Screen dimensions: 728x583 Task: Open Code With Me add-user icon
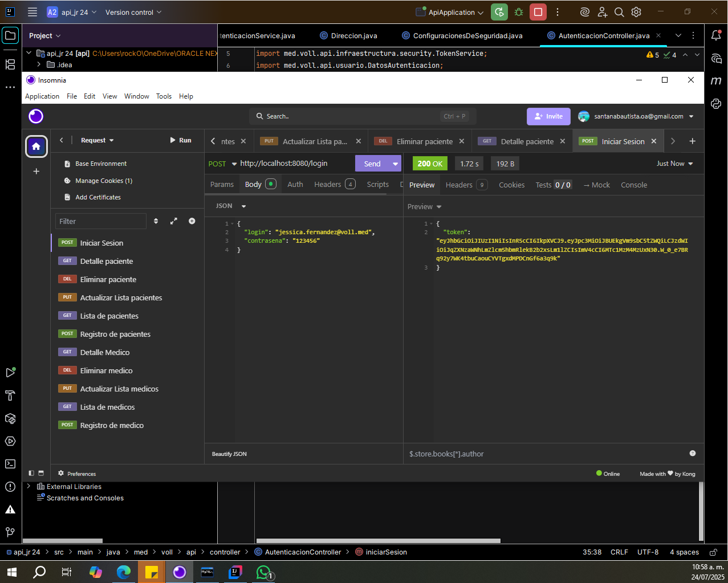click(602, 12)
